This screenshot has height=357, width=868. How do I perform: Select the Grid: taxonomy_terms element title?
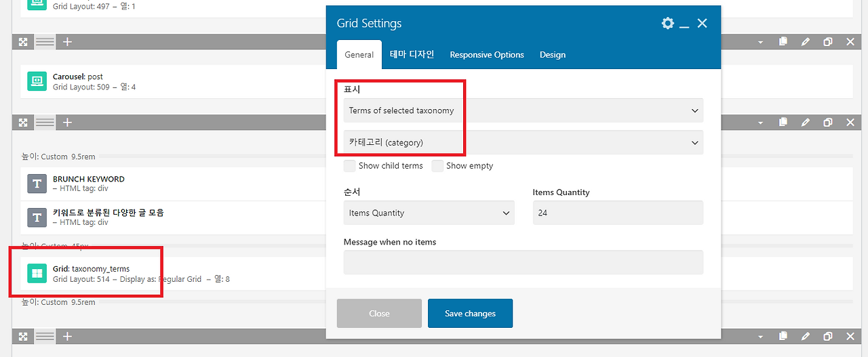click(91, 269)
